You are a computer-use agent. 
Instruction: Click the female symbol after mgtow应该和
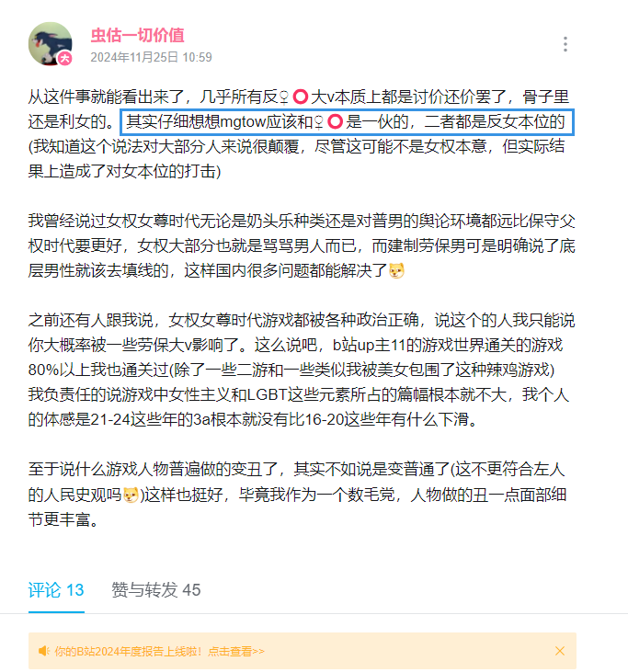point(318,122)
